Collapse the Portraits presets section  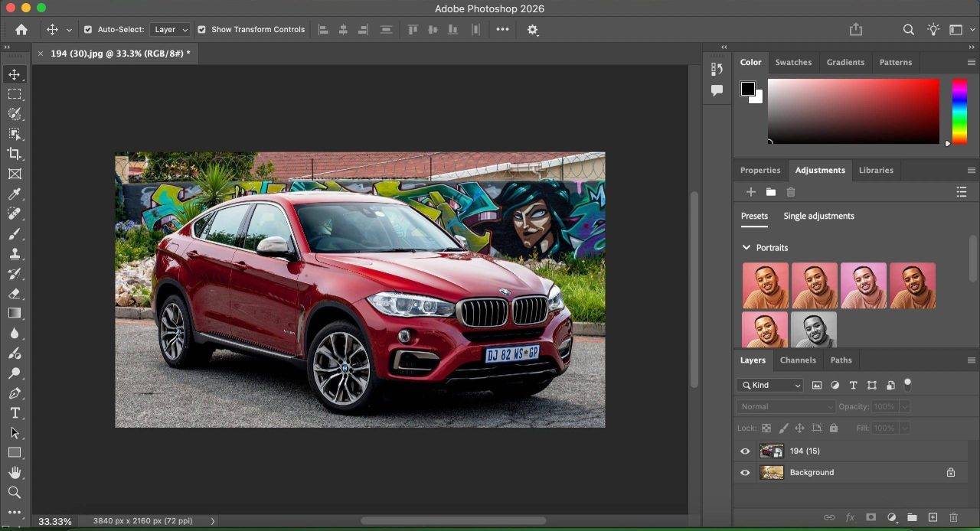pos(746,248)
